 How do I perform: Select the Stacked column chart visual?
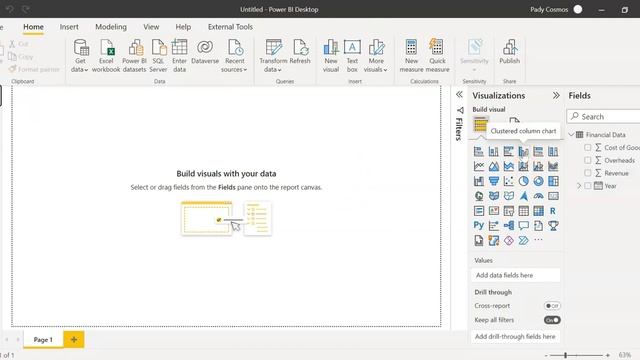493,152
